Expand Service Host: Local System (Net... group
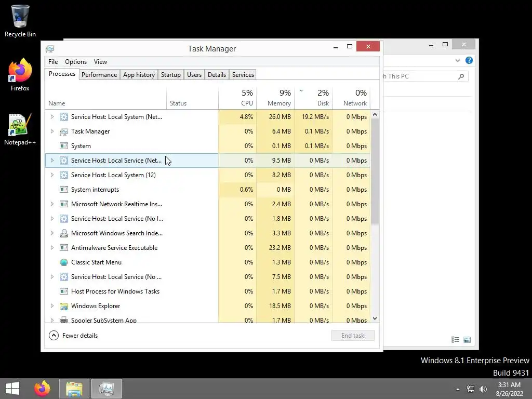 (x=52, y=117)
